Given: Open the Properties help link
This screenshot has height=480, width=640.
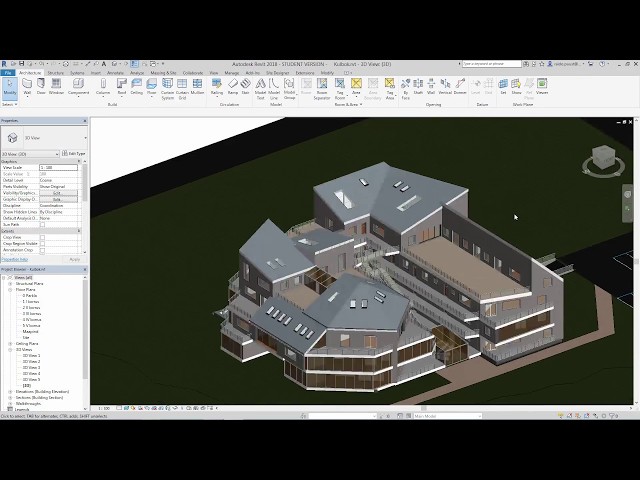Looking at the screenshot, I should [x=15, y=259].
